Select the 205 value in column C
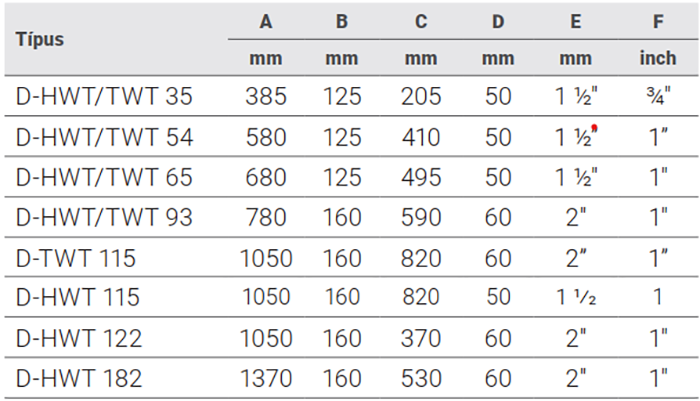The height and width of the screenshot is (401, 700). tap(420, 97)
